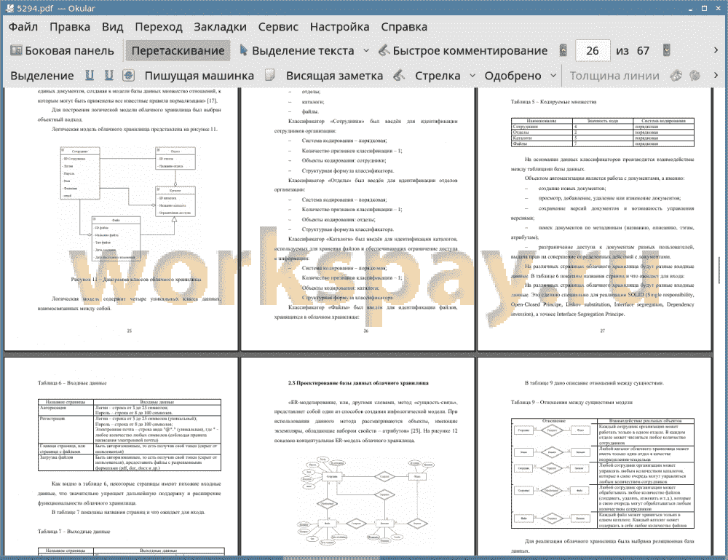This screenshot has width=728, height=560.
Task: Open the Правка menu
Action: coord(70,27)
